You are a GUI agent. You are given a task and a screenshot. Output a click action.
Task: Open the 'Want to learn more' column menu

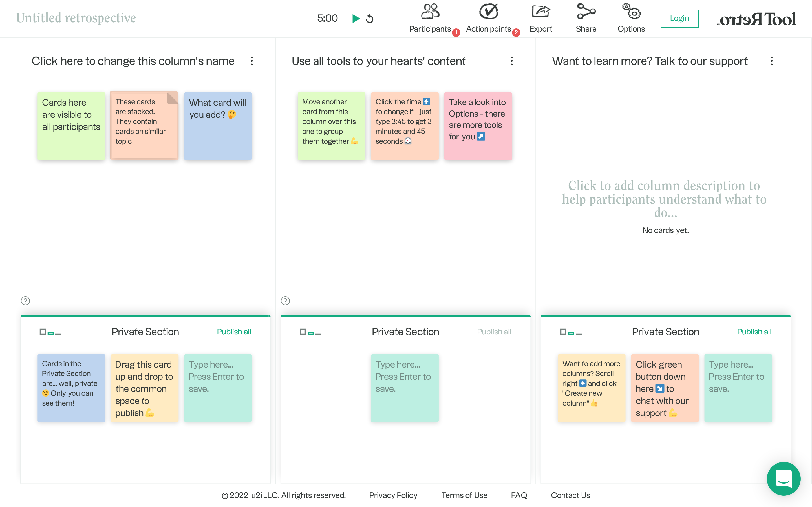click(x=772, y=61)
